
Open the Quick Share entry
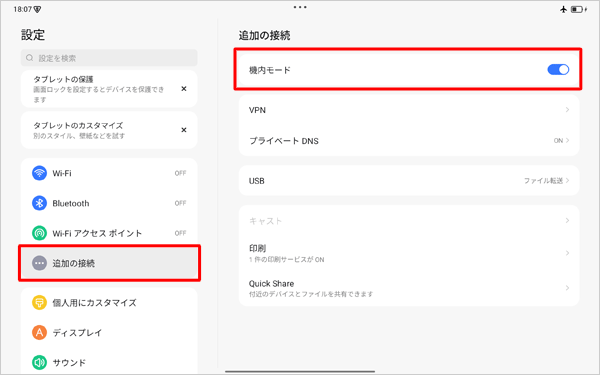coord(409,288)
